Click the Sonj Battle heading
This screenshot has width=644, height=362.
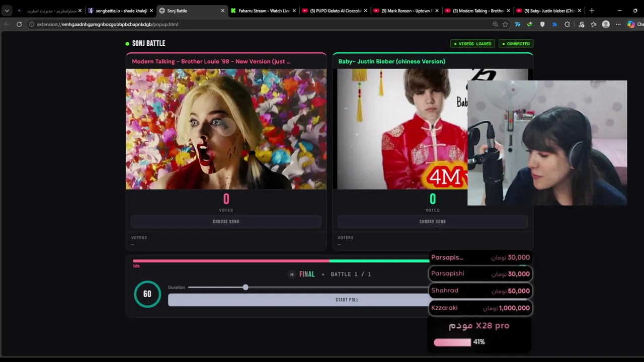pos(148,43)
